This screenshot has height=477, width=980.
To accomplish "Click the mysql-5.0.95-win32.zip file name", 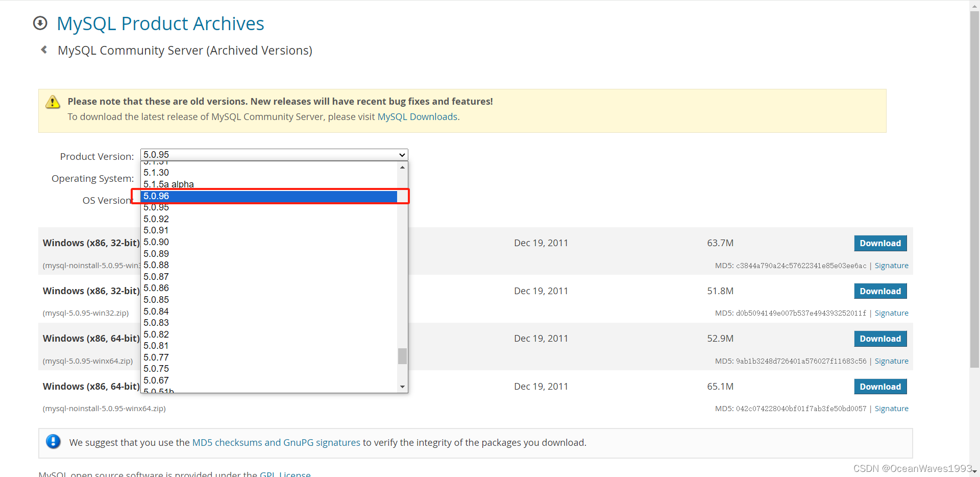I will [86, 313].
